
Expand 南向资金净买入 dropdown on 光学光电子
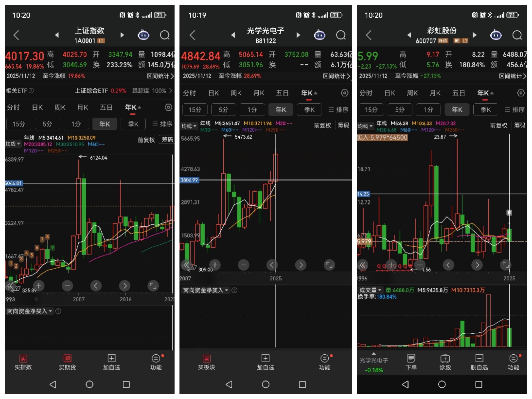pyautogui.click(x=205, y=290)
